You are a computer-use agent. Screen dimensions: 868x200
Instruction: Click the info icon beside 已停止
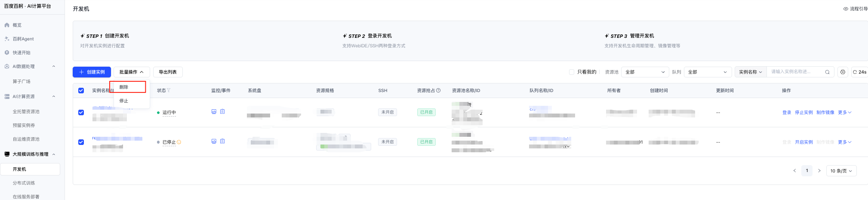click(x=179, y=142)
